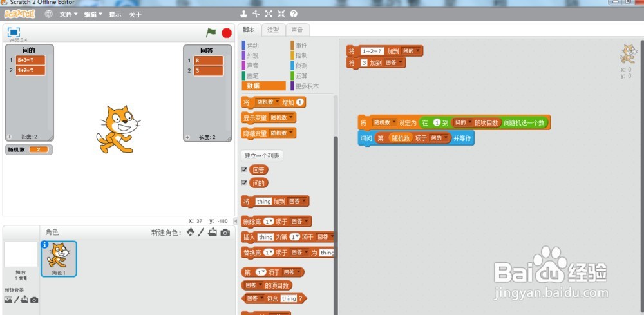Paint a new sprite with paintbrush icon
Screen dimensions: 644x315
click(x=201, y=232)
